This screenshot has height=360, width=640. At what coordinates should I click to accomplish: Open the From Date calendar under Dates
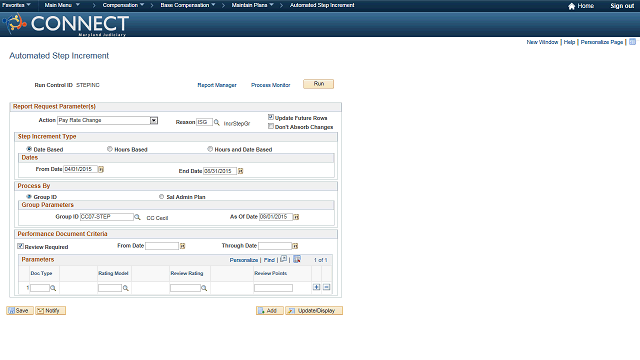click(x=101, y=169)
